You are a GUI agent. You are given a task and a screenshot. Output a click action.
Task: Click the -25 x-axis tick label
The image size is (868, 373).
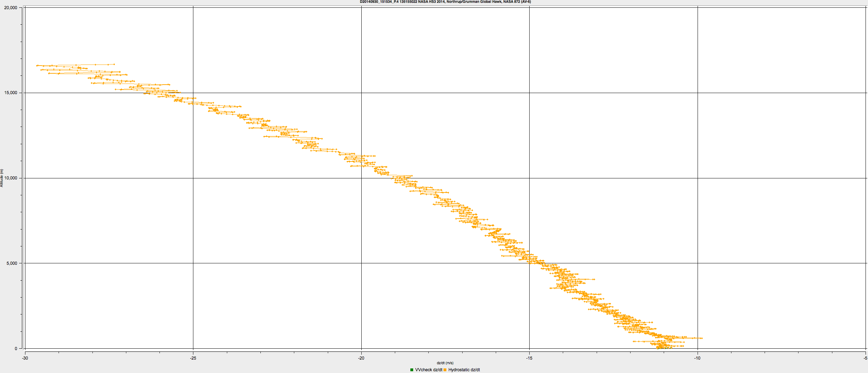tap(193, 358)
